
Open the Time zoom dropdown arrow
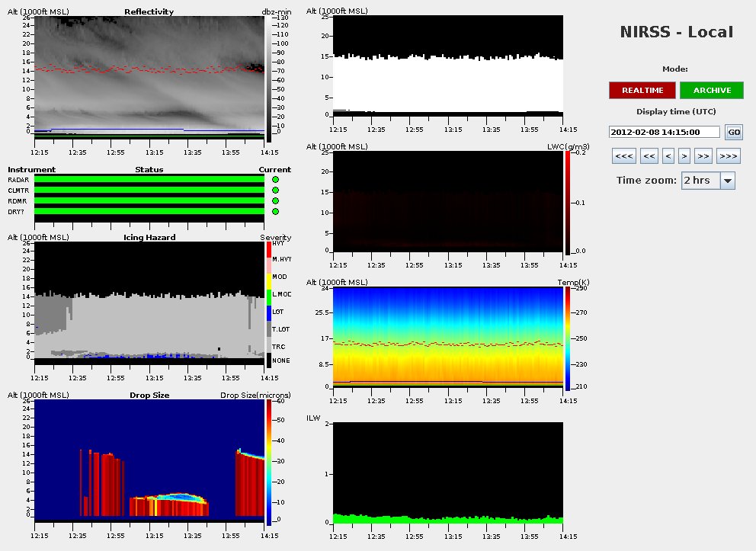click(727, 181)
